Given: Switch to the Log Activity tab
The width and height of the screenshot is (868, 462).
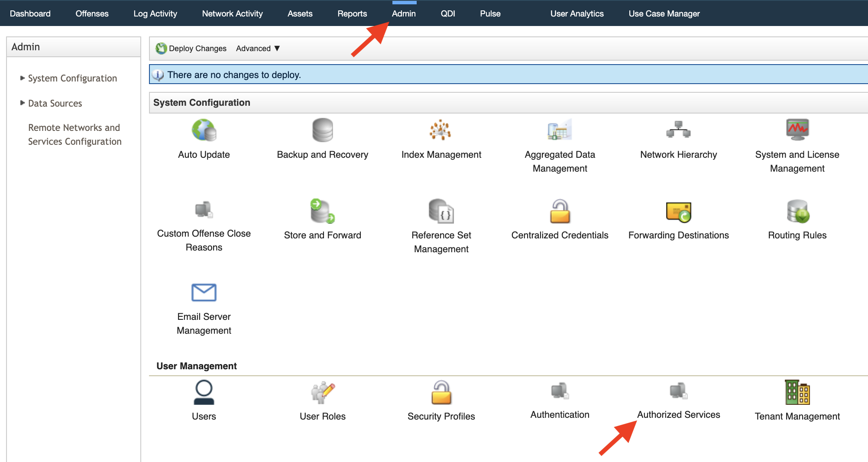Looking at the screenshot, I should point(155,13).
